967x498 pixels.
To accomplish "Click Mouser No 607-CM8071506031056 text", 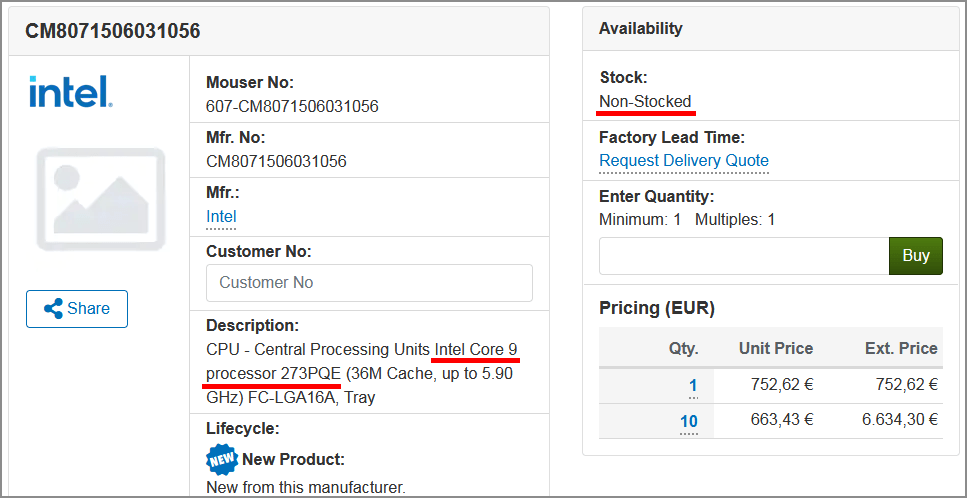I will point(292,107).
